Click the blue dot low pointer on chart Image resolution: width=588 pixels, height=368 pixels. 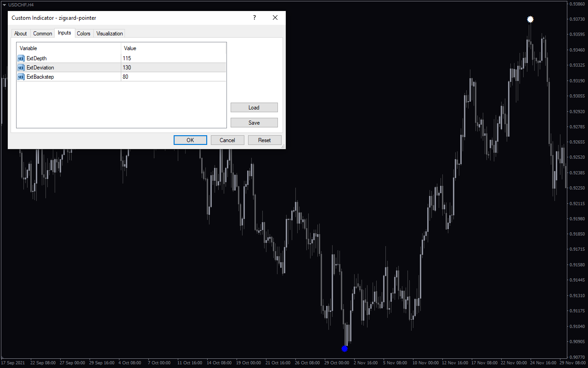[x=345, y=349]
